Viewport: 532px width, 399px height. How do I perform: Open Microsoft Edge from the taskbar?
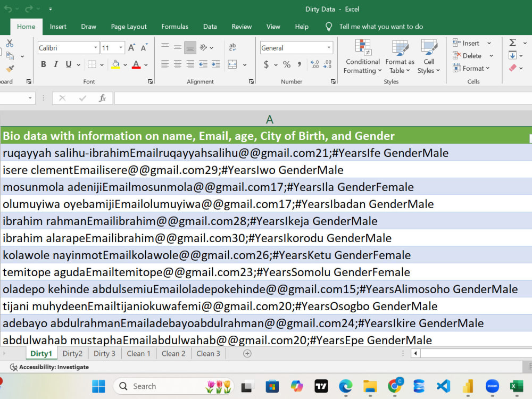[345, 386]
